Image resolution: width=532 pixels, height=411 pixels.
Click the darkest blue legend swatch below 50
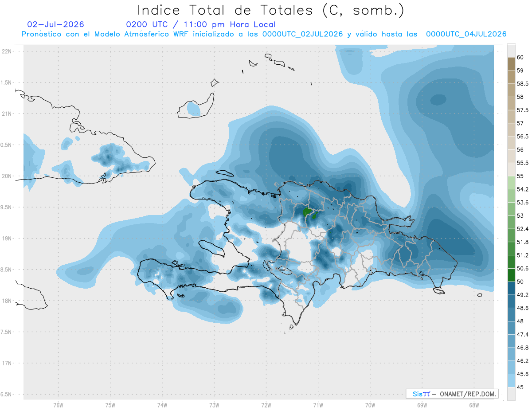(511, 288)
